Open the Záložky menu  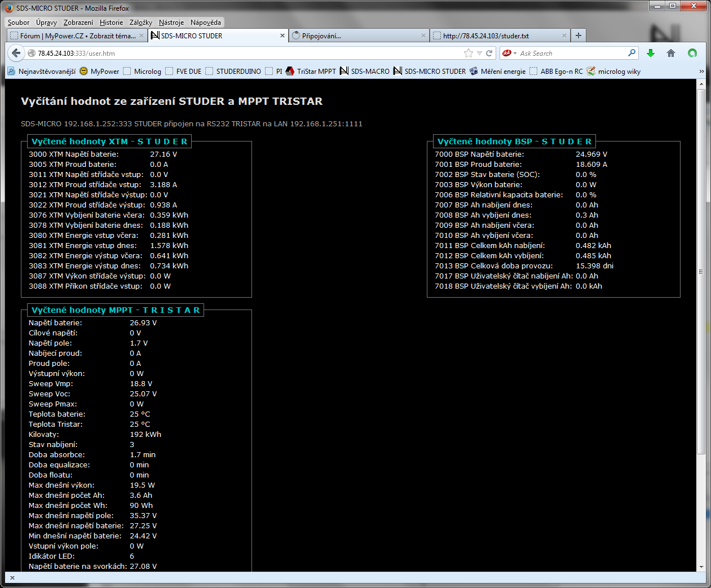pos(140,23)
